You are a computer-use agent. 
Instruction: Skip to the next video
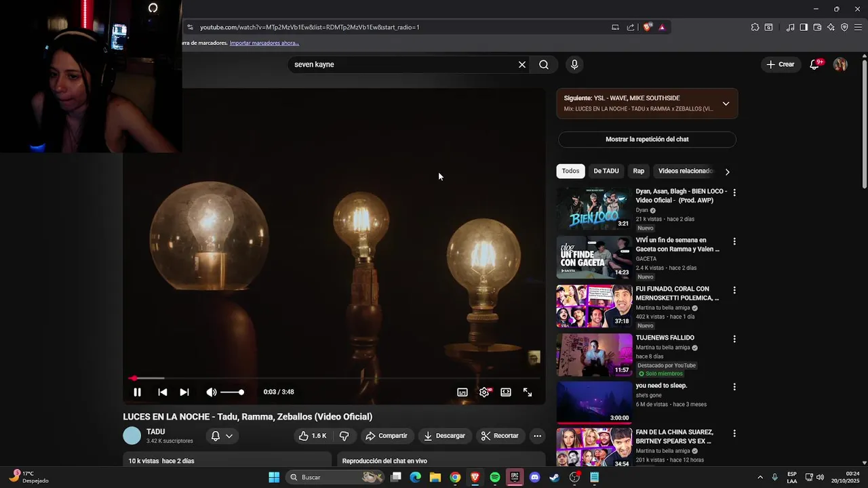pos(184,392)
